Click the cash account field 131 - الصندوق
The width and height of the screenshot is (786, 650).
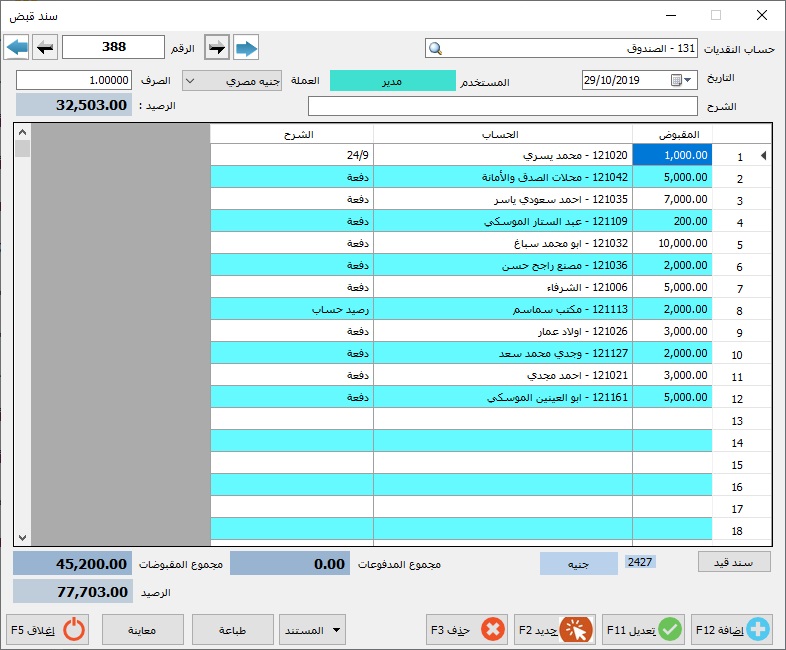pyautogui.click(x=561, y=49)
